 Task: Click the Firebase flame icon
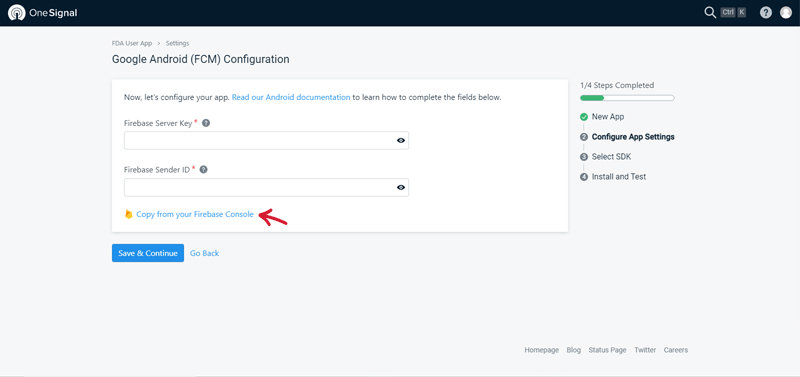pos(129,214)
